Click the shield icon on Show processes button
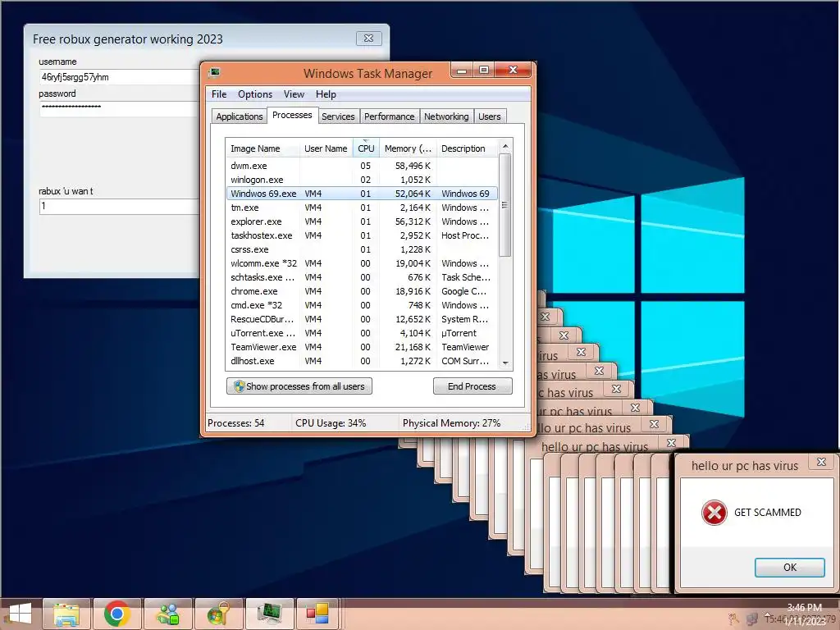This screenshot has height=630, width=840. (239, 386)
